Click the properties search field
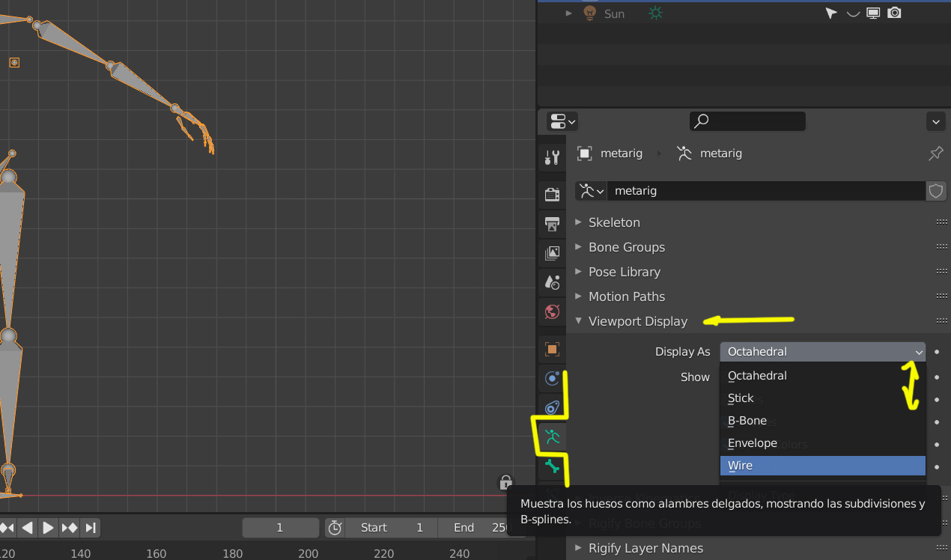 [747, 121]
